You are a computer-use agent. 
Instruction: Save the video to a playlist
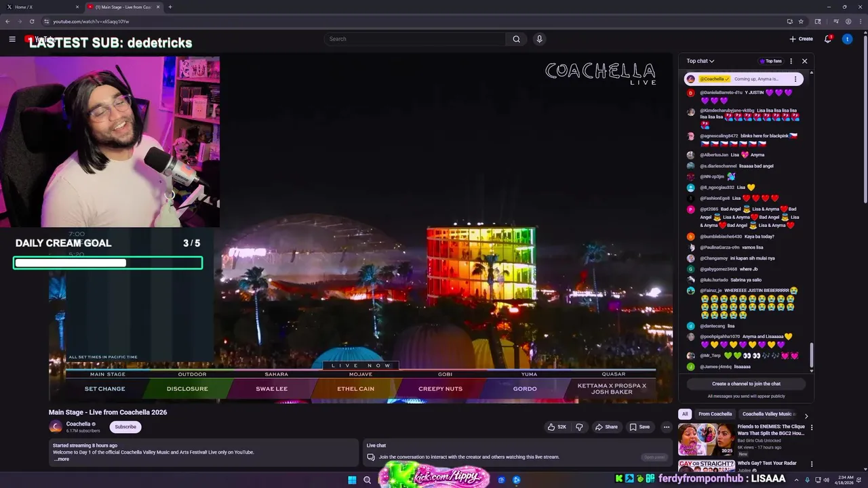pyautogui.click(x=639, y=427)
